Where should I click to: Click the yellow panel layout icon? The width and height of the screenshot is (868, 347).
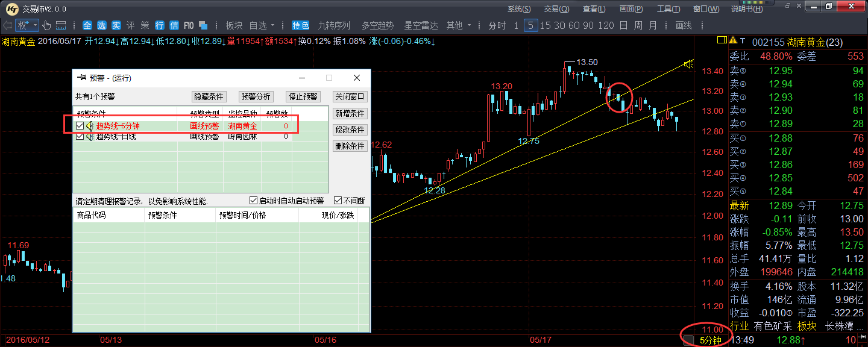pos(722,40)
